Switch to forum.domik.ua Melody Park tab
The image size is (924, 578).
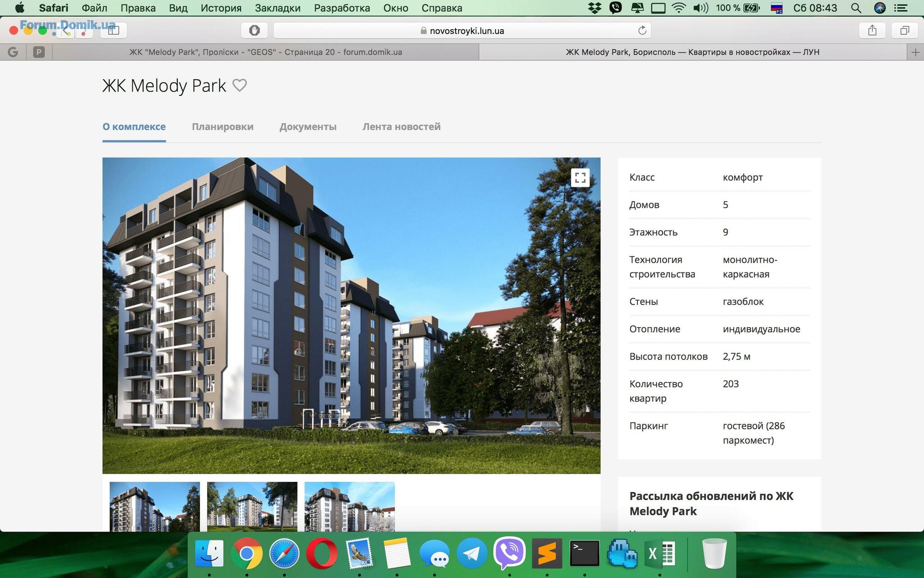(265, 52)
